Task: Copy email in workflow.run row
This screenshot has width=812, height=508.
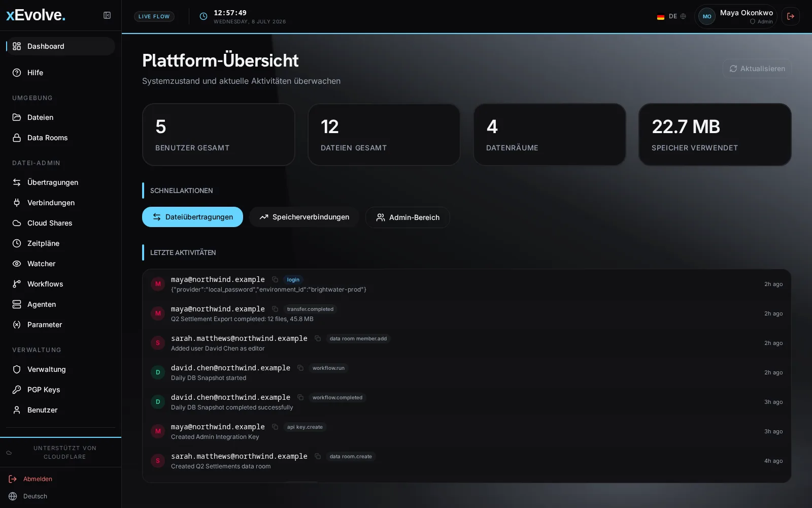Action: (300, 368)
